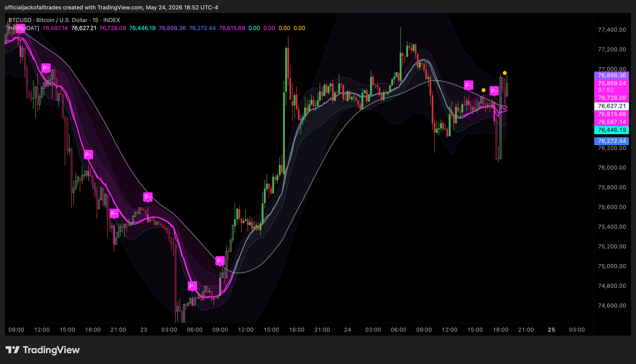Click the magenta 76,728.08 price tag on axis
This screenshot has width=636, height=364.
point(612,98)
